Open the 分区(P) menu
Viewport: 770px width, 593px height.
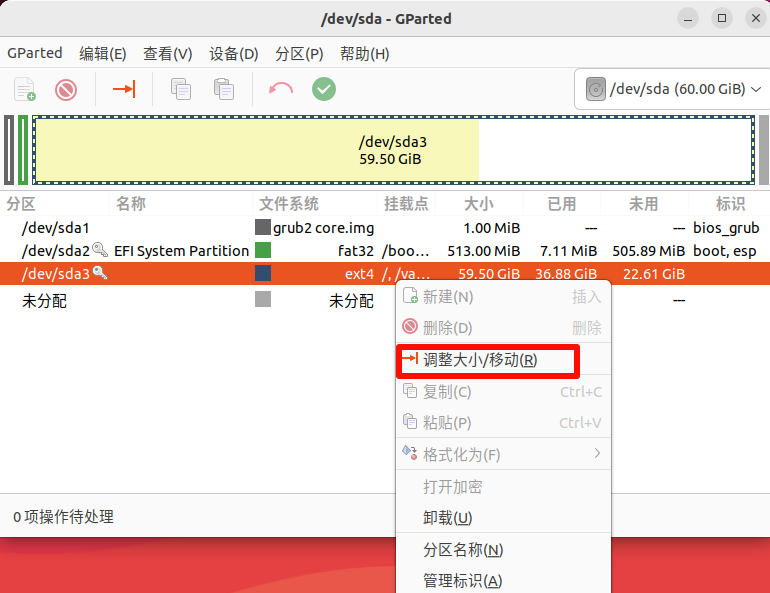pos(299,53)
